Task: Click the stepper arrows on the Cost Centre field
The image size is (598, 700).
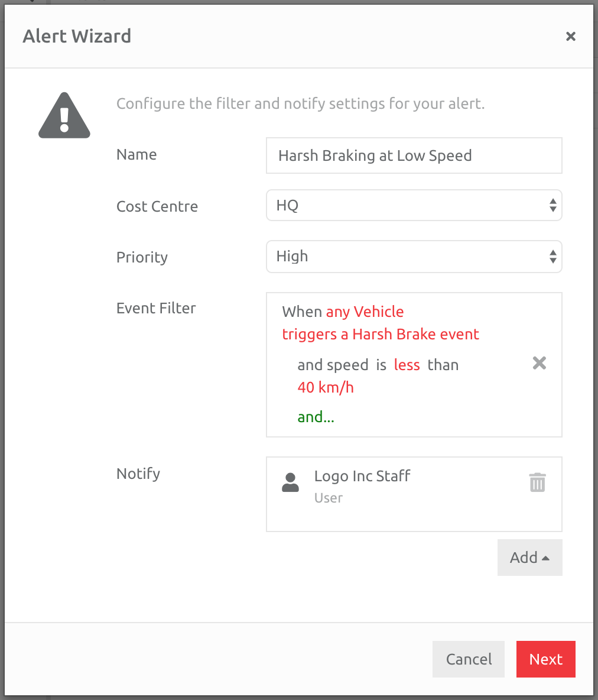Action: (x=553, y=205)
